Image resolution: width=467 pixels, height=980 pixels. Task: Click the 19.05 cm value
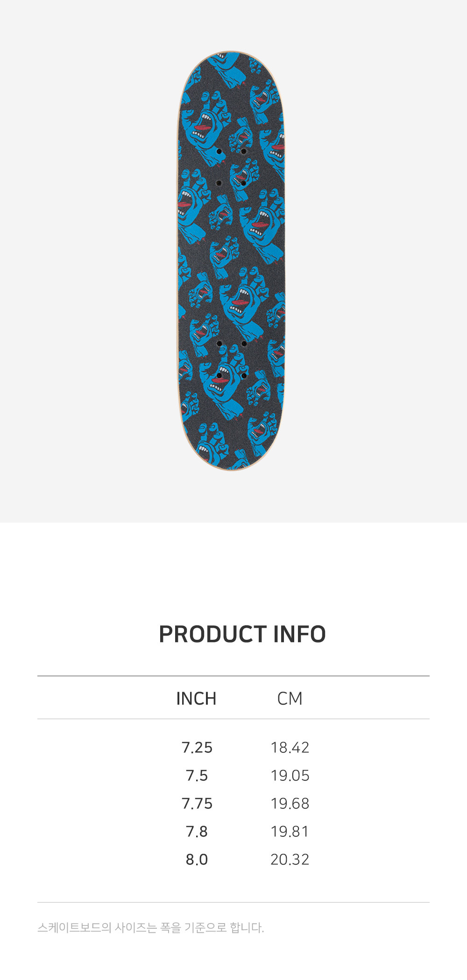click(x=290, y=776)
